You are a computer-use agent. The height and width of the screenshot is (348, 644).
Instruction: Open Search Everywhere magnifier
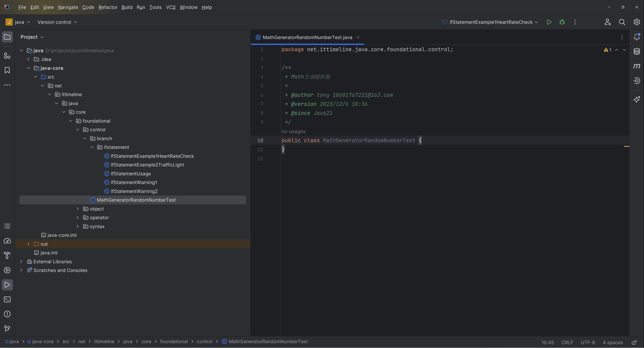(x=622, y=22)
